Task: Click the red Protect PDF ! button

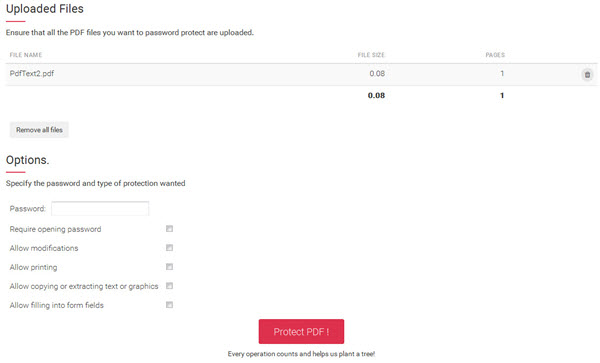Action: click(301, 332)
